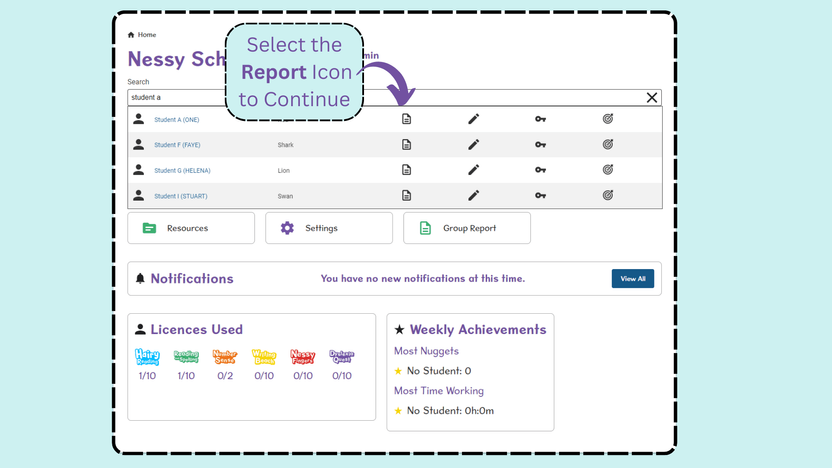The height and width of the screenshot is (468, 832).
Task: Open the Settings button
Action: tap(329, 228)
